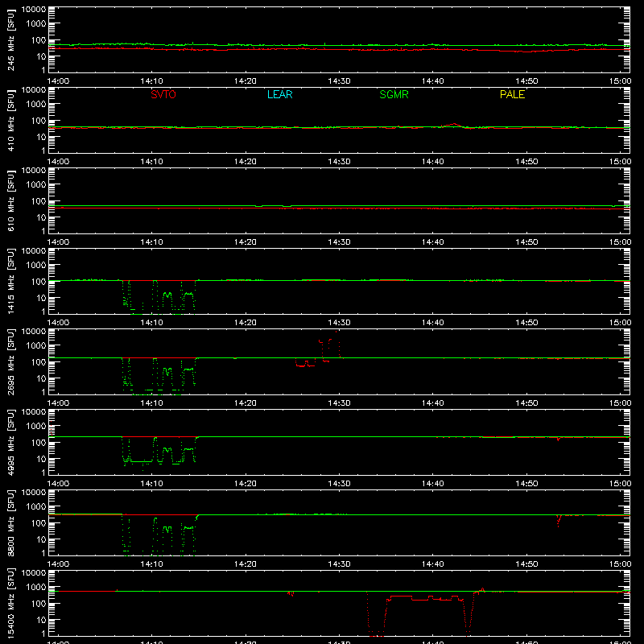The width and height of the screenshot is (644, 644).
Task: Click 10 y-axis value in 1415 MHz panel
Action: (x=41, y=298)
